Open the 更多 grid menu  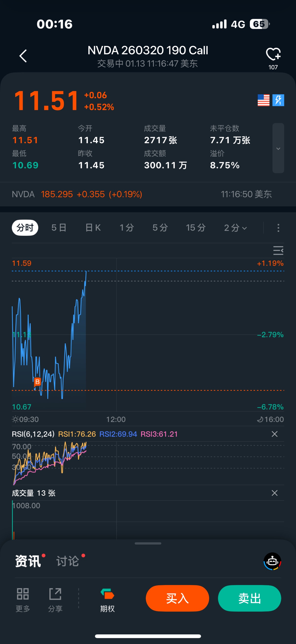click(x=23, y=599)
